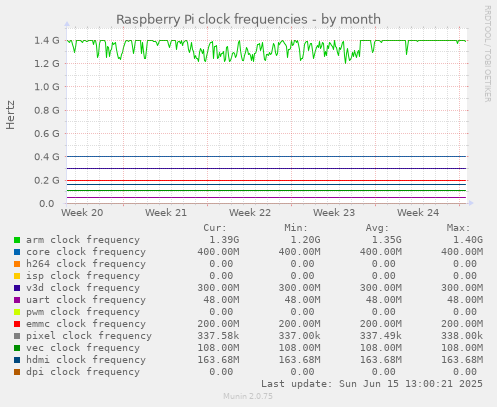Click the 'Avg:' column header
This screenshot has height=407, width=497.
pos(377,228)
